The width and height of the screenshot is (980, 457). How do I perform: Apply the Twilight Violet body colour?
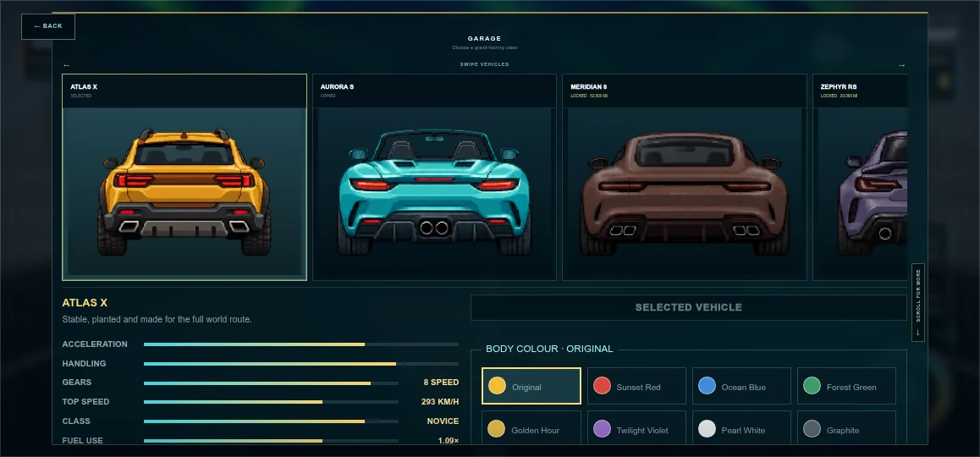(x=636, y=428)
